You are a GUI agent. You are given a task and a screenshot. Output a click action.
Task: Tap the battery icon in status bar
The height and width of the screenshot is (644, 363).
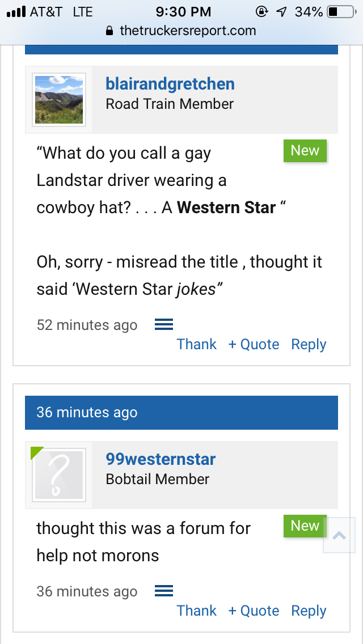point(341,12)
